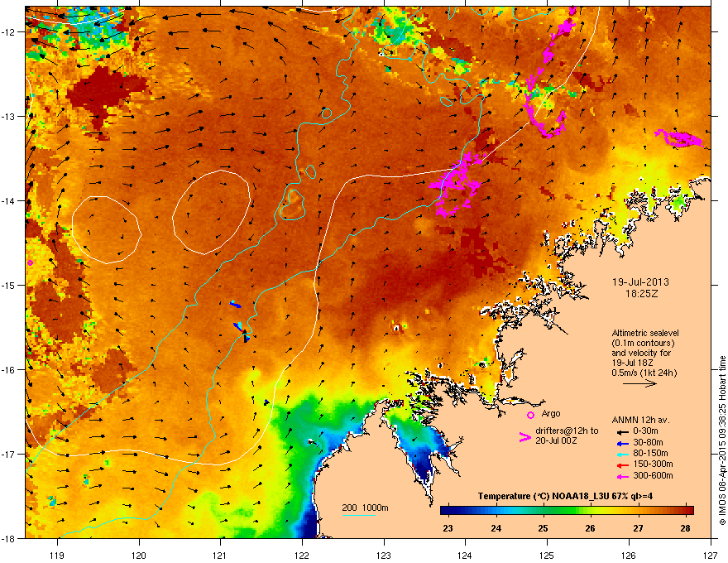Click the magenta drifter cluster near 124E 13.8S

457,184
